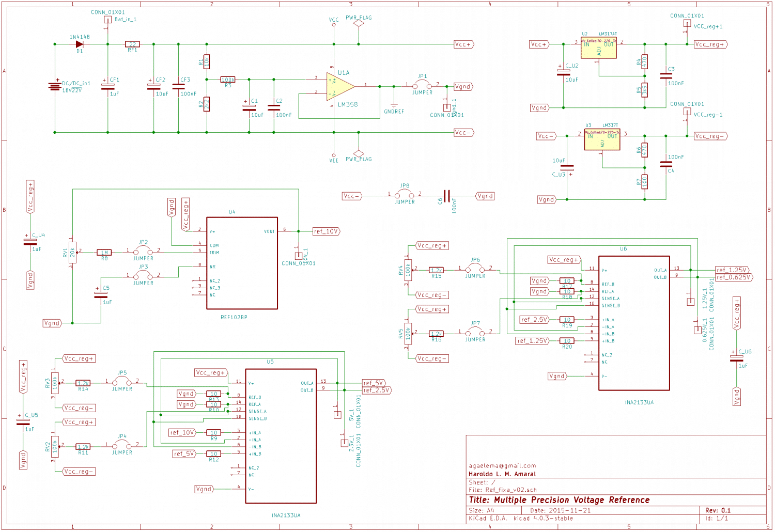Screen dimensions: 775x532
Task: Pick the CF1 1uF capacitor symbol
Action: click(x=108, y=87)
